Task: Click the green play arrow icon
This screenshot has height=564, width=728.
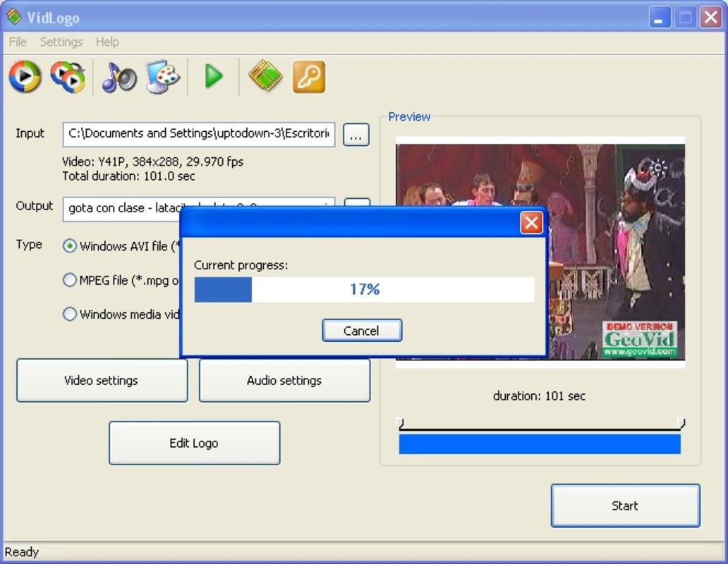Action: click(x=214, y=77)
